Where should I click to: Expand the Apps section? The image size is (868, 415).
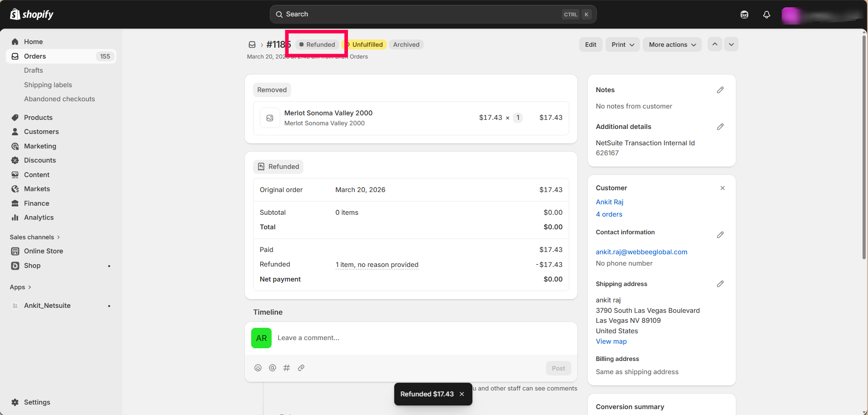[20, 287]
